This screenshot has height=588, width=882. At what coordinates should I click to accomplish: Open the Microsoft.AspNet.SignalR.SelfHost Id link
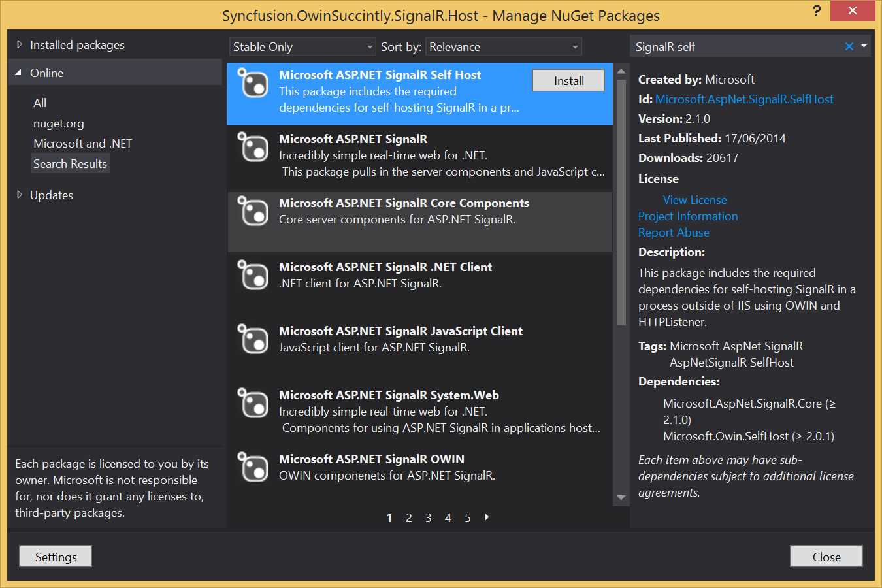click(744, 99)
